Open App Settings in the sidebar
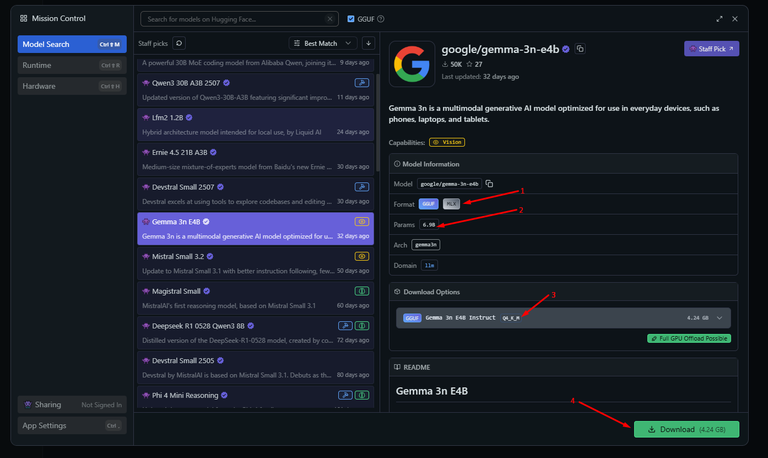This screenshot has height=458, width=768. click(x=70, y=425)
